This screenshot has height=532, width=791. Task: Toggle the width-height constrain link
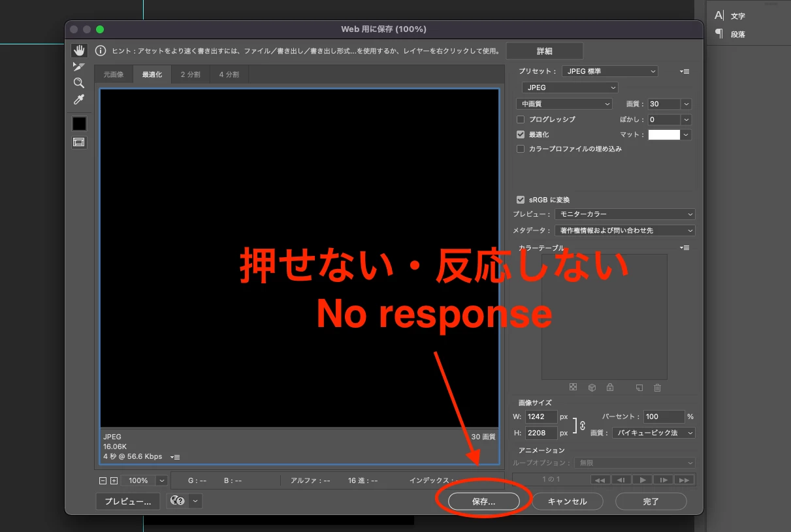582,425
